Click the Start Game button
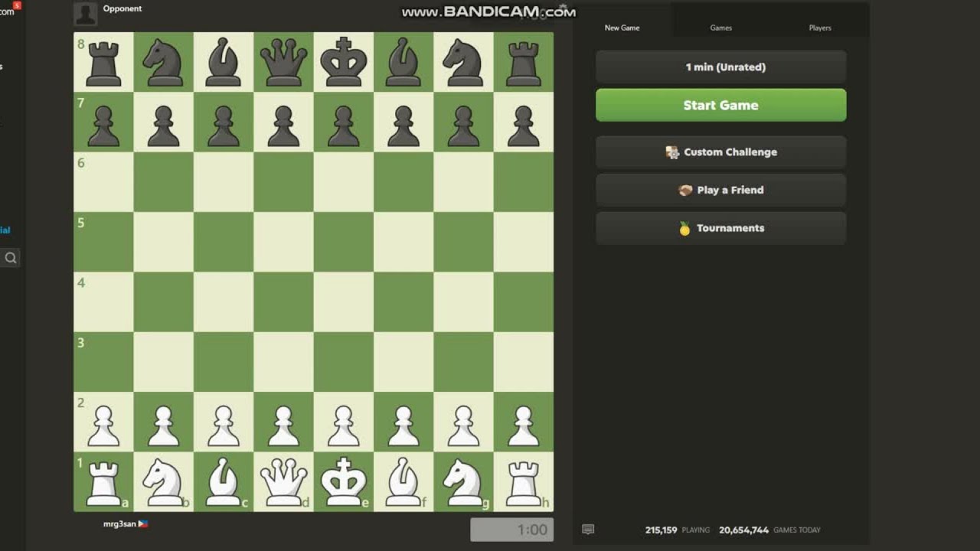The image size is (980, 551). [x=720, y=106]
